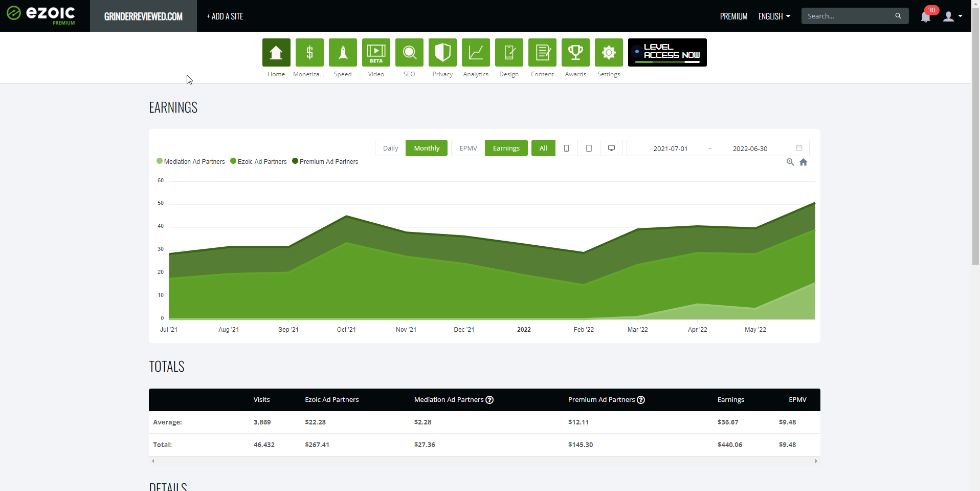Open the Monetization dollar icon

point(309,52)
